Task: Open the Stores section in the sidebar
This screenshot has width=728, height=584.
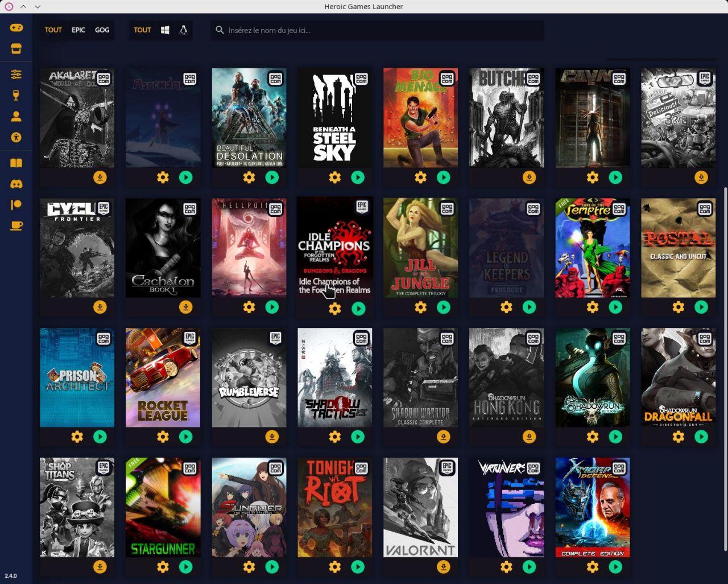Action: click(16, 50)
